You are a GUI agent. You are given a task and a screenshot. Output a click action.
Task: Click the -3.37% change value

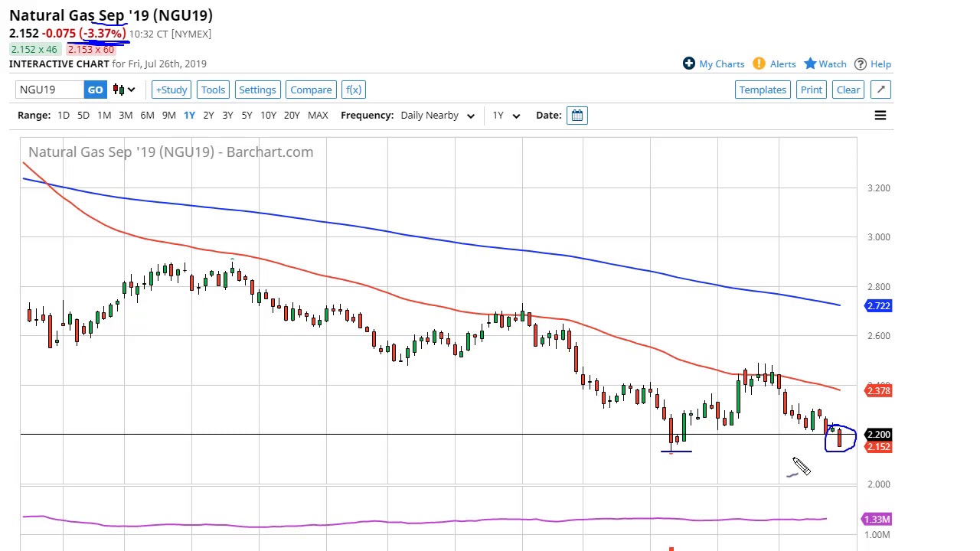point(102,34)
